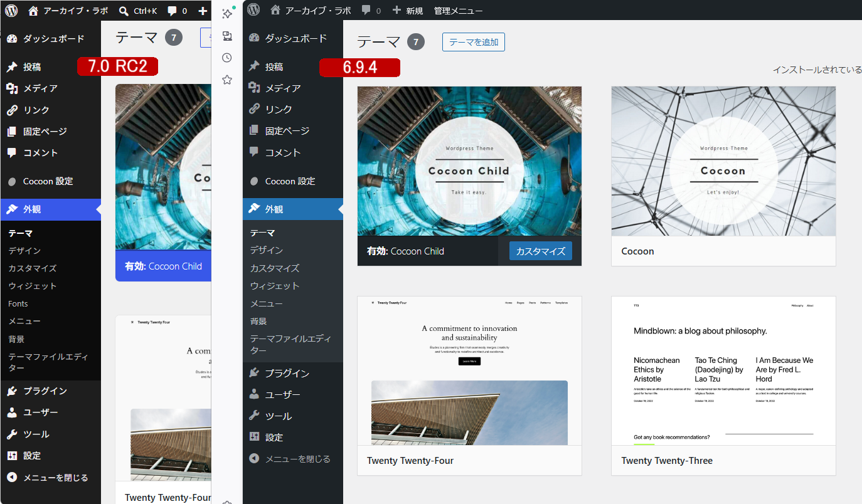Screen dimensions: 862x504
Task: Open the Fonts submenu item in 7.0 RC2 window
Action: (x=18, y=303)
